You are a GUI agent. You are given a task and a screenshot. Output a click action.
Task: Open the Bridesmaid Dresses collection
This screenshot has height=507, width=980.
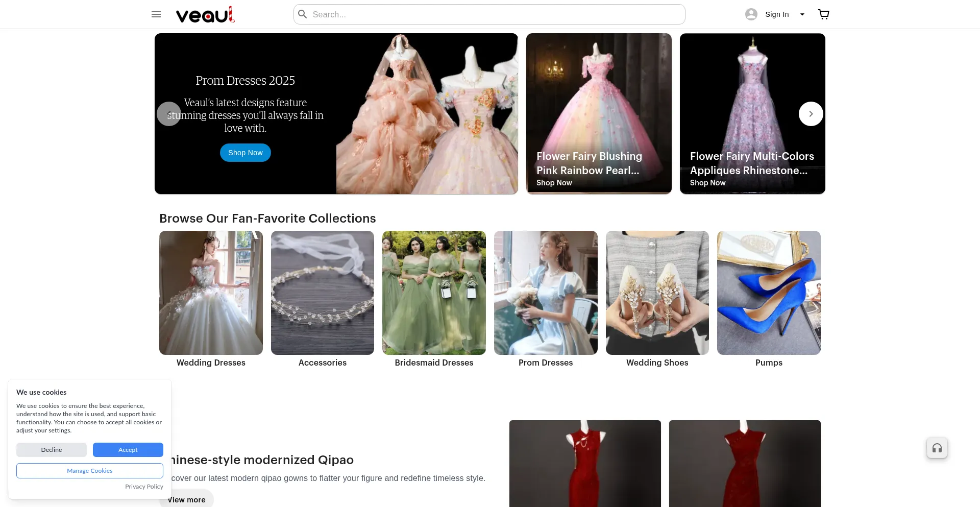coord(434,293)
